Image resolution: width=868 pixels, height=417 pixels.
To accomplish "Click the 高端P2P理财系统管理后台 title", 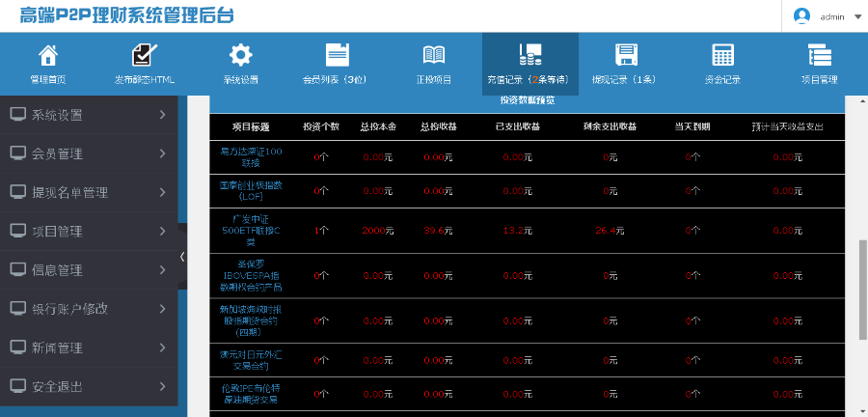I will coord(126,15).
